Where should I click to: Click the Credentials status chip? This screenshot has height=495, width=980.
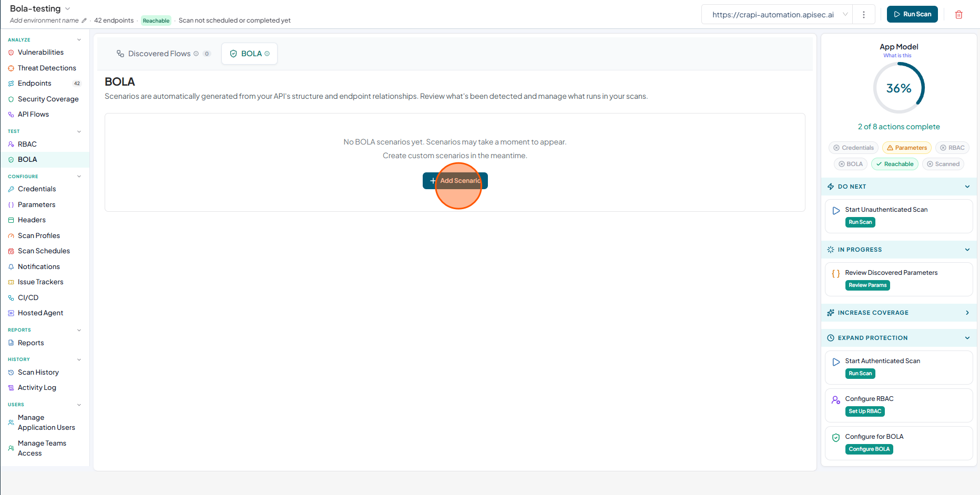click(x=853, y=148)
